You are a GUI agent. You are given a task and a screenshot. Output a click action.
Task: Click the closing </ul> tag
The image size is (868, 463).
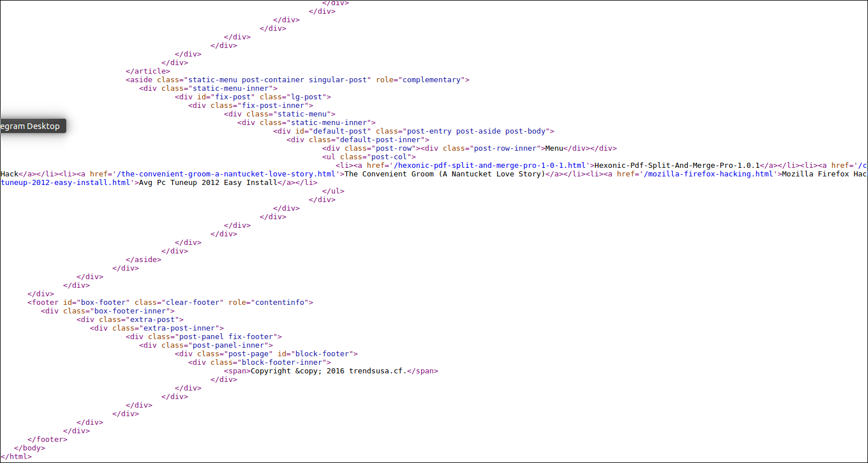333,191
